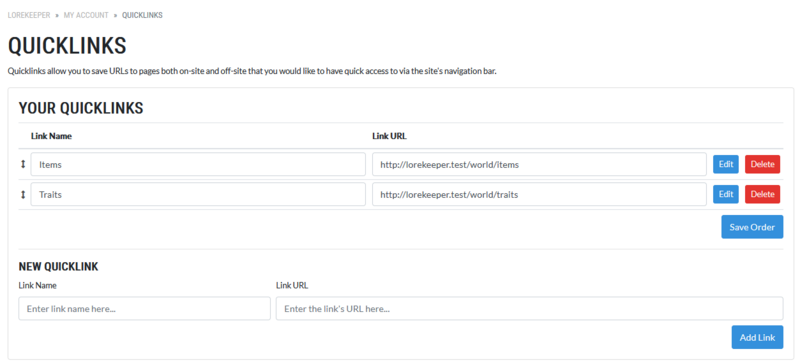The height and width of the screenshot is (363, 800).
Task: Click the New Quicklink heading
Action: tap(59, 267)
